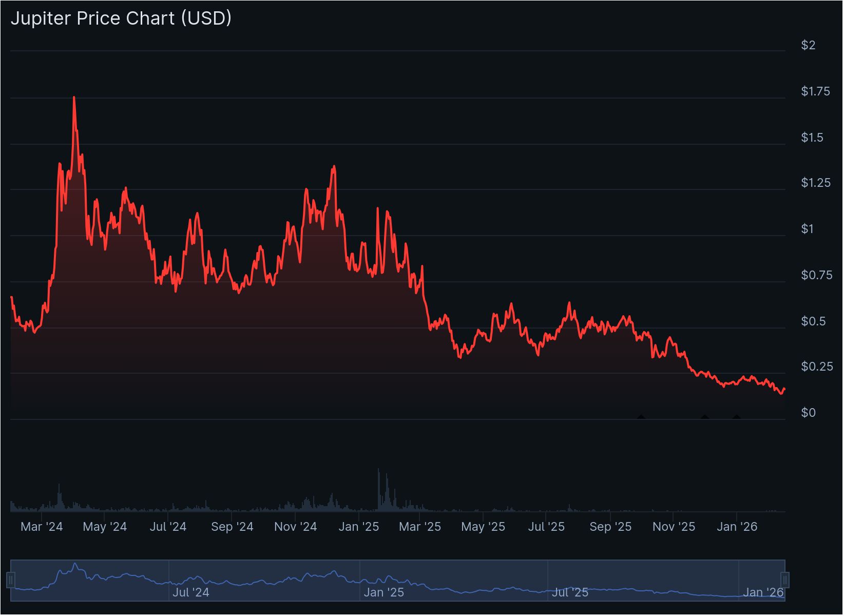Click the Jul '25 label in the range navigator
The height and width of the screenshot is (616, 844).
[x=570, y=593]
